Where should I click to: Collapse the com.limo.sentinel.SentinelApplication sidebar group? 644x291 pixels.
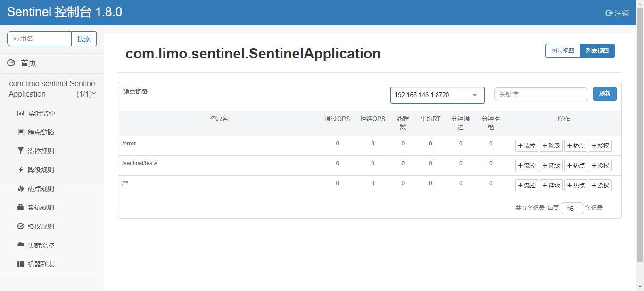tap(94, 93)
